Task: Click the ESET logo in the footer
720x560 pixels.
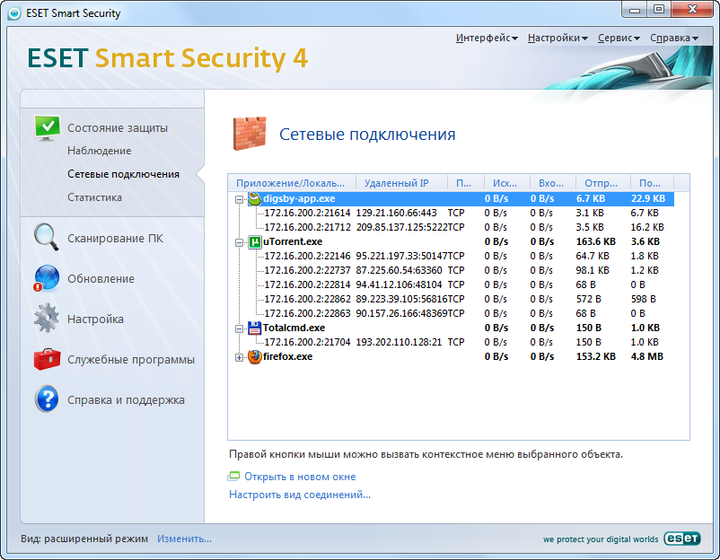Action: point(682,538)
